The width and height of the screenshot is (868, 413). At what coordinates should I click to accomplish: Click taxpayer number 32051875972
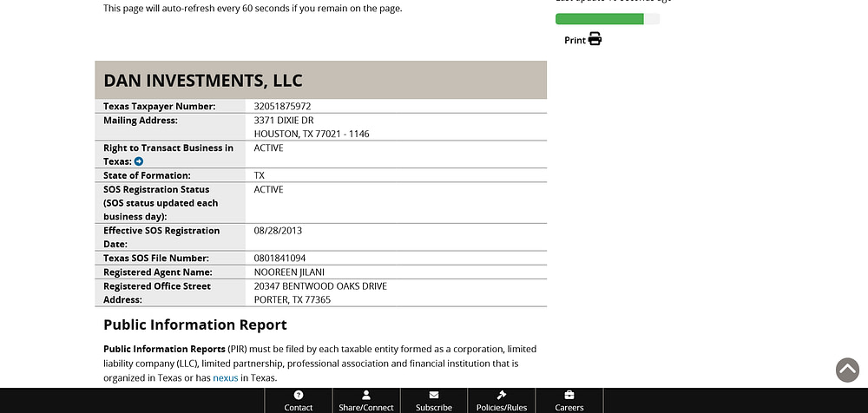coord(282,107)
